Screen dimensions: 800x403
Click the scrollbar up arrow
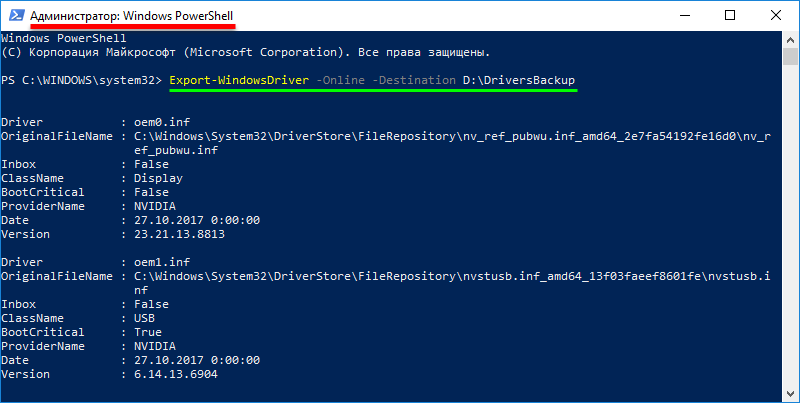point(790,40)
